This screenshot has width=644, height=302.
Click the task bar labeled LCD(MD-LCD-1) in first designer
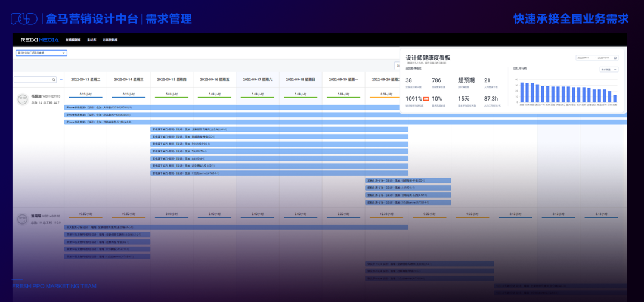pos(279,166)
